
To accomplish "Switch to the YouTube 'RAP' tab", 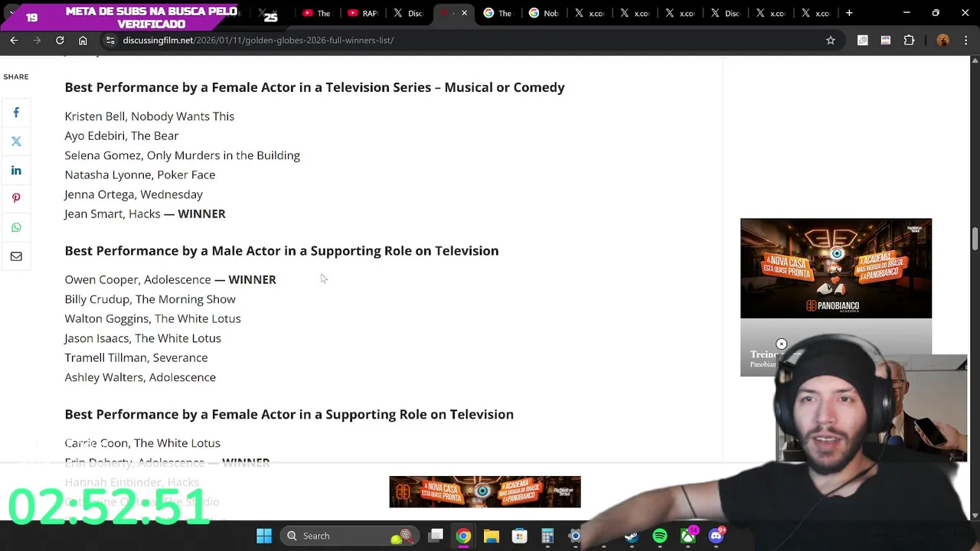I will click(362, 13).
